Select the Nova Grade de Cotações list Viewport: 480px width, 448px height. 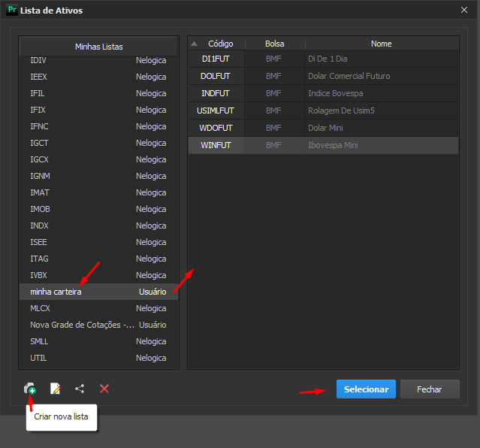[98, 325]
